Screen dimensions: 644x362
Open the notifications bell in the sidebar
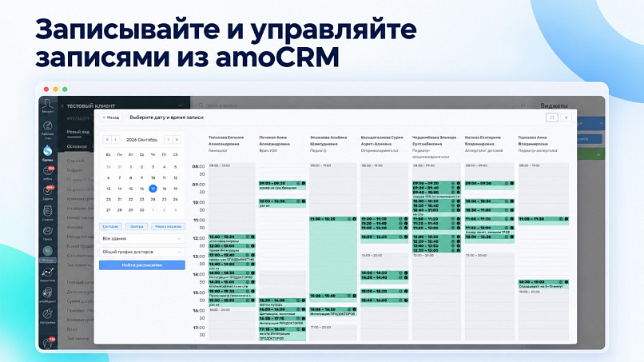pos(48,342)
